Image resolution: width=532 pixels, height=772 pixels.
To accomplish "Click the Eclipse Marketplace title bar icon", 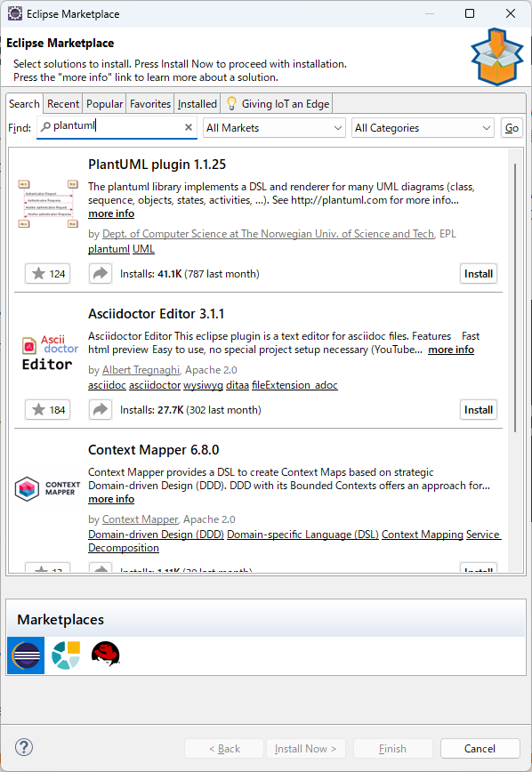I will [15, 14].
